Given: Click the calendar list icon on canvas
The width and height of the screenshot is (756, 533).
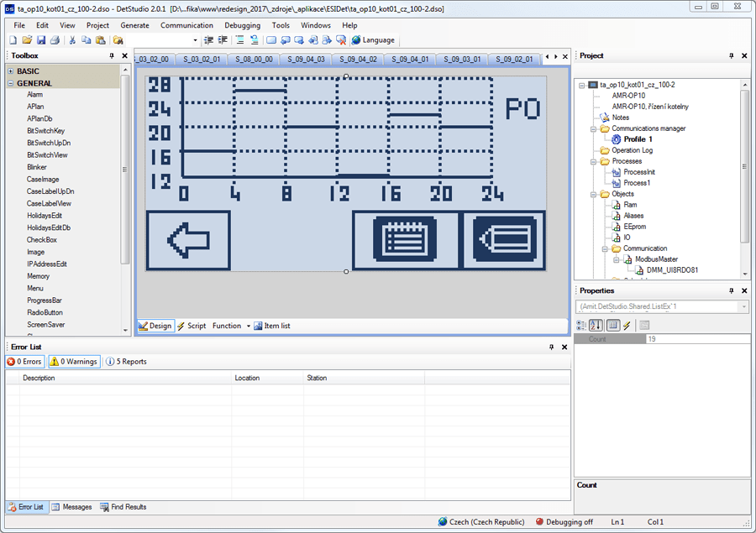Looking at the screenshot, I should click(405, 239).
